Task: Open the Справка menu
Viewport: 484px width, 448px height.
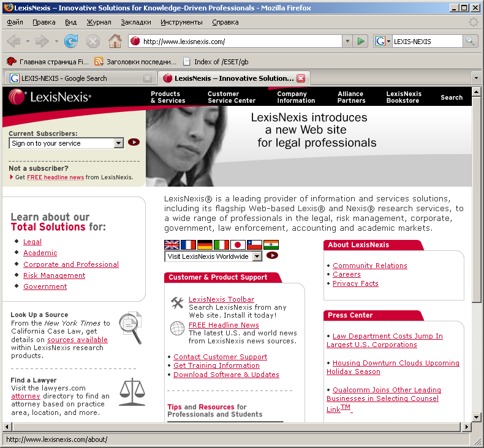Action: [x=225, y=22]
